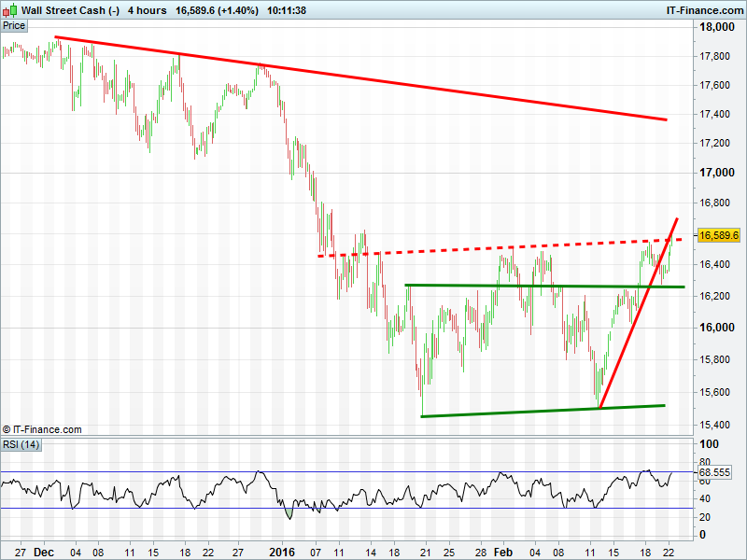Click the 21 date on the time axis
Viewport: 747px width, 560px height.
[426, 553]
